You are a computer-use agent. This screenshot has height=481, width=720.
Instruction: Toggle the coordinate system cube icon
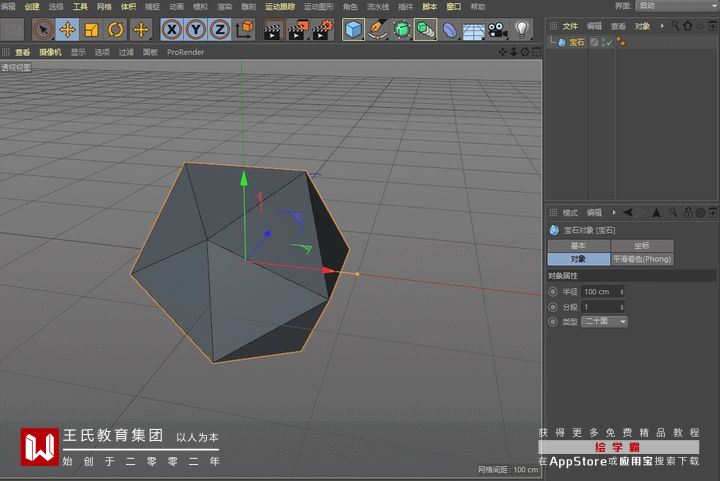pyautogui.click(x=244, y=30)
